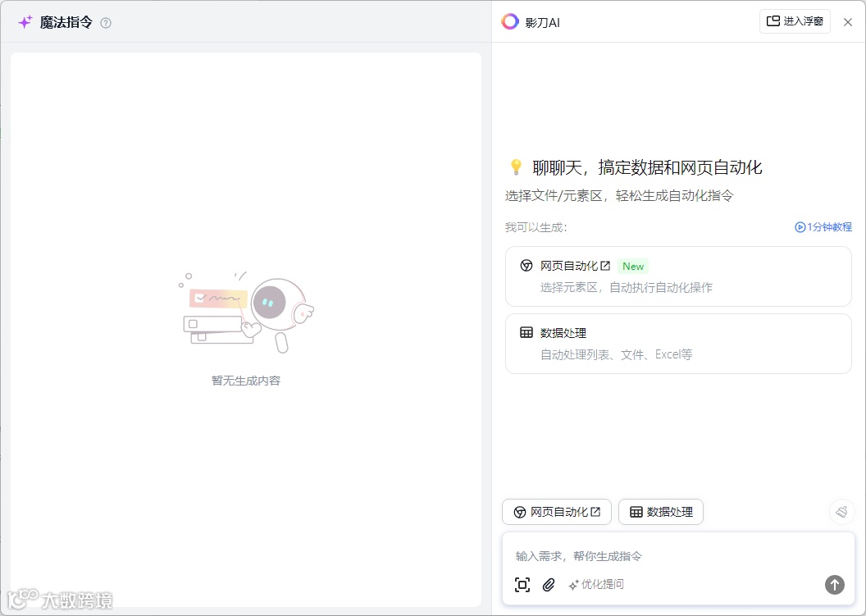866x616 pixels.
Task: Attach a file with the paperclip icon
Action: [549, 585]
